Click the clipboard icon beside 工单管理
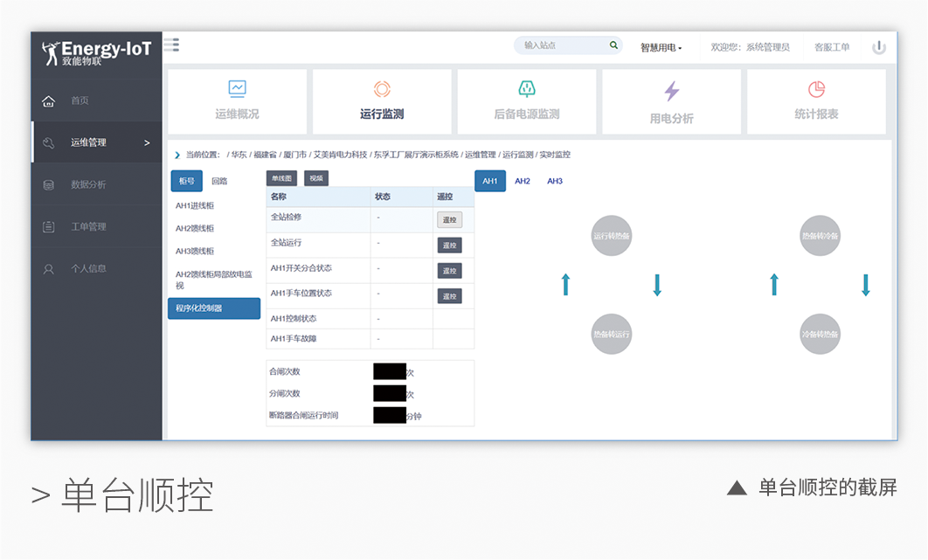Screen dimensions: 928x560 pyautogui.click(x=49, y=227)
